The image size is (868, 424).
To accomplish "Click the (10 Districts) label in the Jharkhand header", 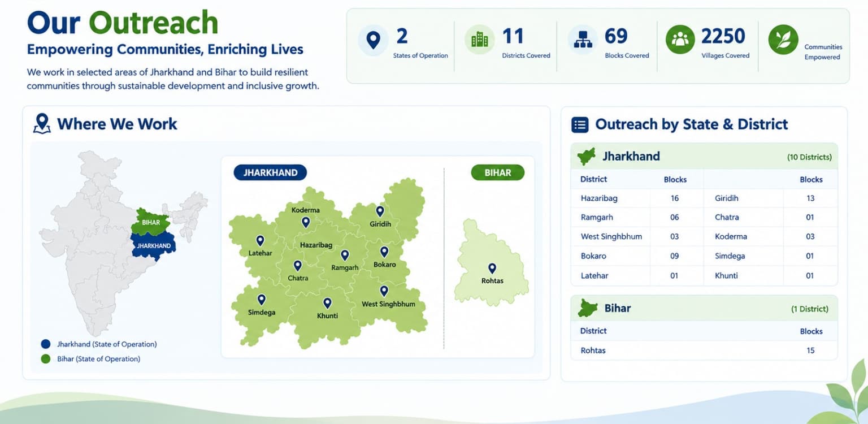I will (x=809, y=157).
